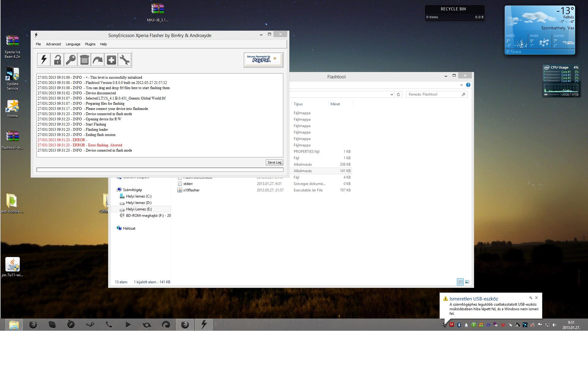Click the trash can Clean toolbar icon
588x392 pixels.
click(84, 59)
